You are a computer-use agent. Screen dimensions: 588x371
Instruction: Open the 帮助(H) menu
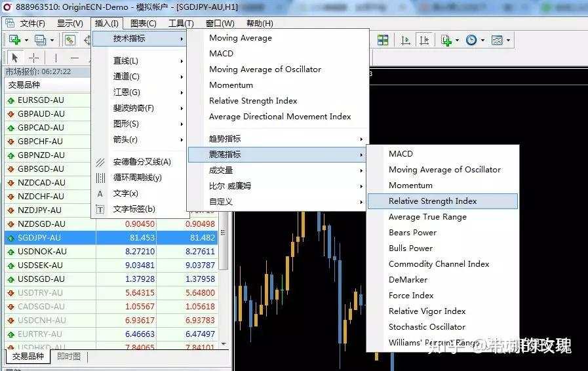[260, 24]
